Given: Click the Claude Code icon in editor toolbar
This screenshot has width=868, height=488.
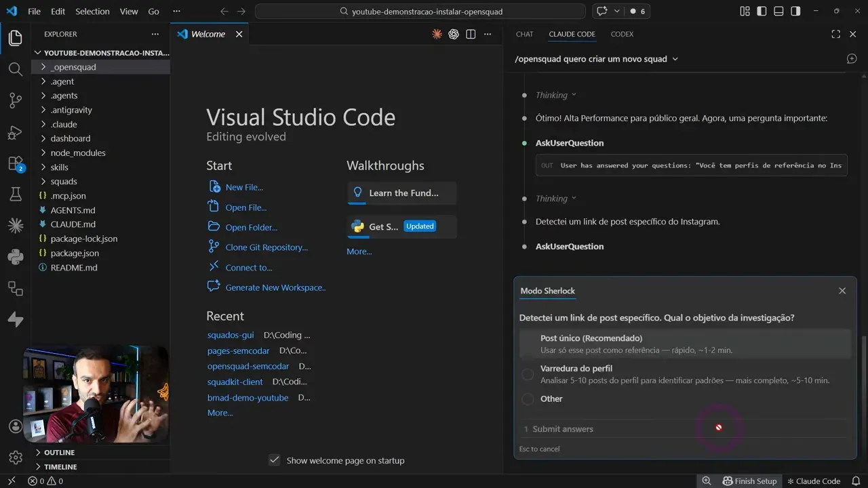Looking at the screenshot, I should (437, 34).
